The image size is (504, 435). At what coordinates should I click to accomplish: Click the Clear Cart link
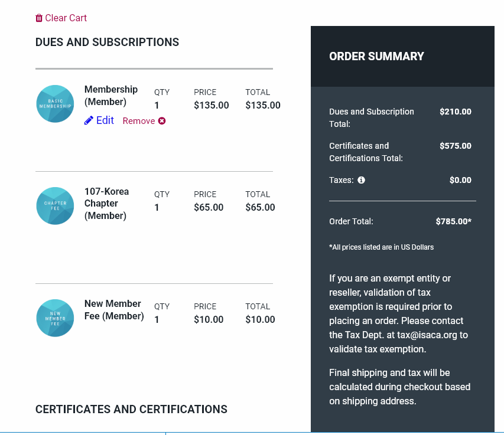66,18
